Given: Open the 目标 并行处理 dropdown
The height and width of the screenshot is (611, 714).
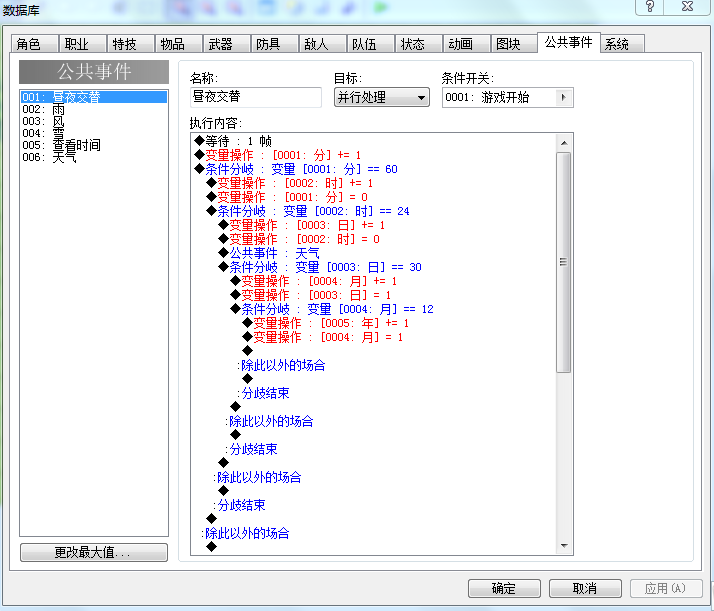Looking at the screenshot, I should click(382, 97).
